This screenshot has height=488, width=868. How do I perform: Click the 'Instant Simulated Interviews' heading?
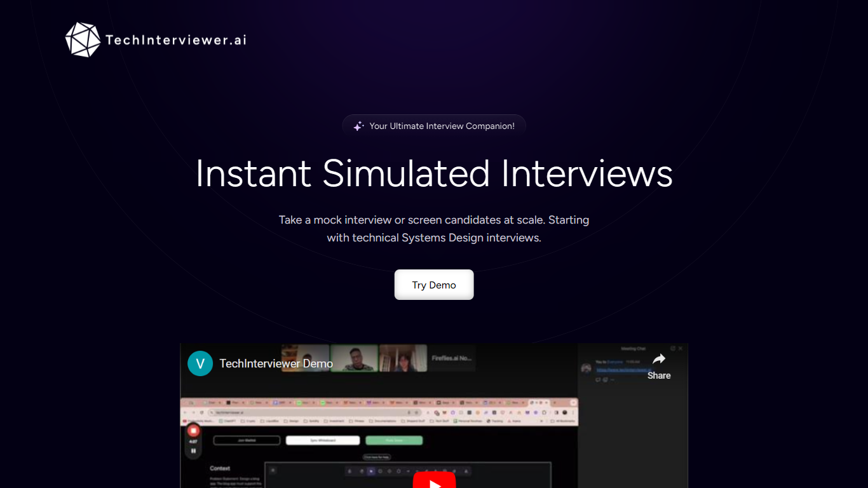tap(434, 173)
